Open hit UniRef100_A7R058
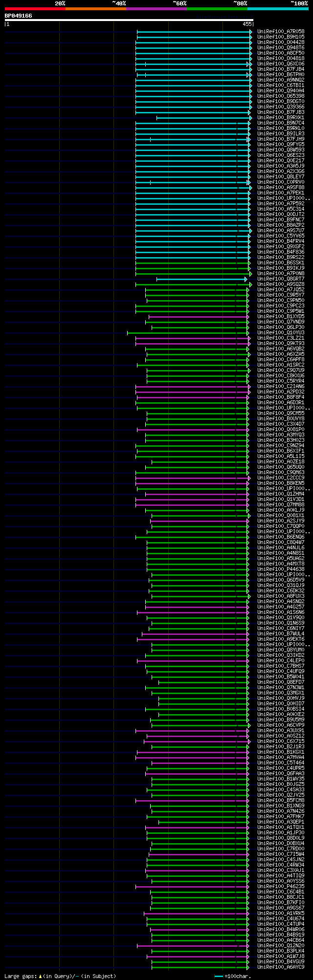Image resolution: width=313 pixels, height=980 pixels. [281, 32]
